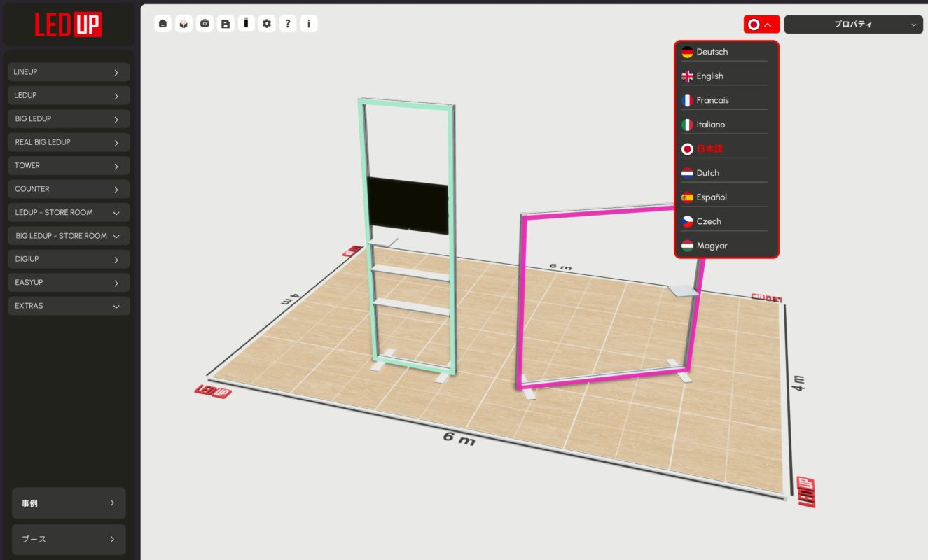Switch language to English
Viewport: 928px width, 560px height.
click(x=709, y=76)
